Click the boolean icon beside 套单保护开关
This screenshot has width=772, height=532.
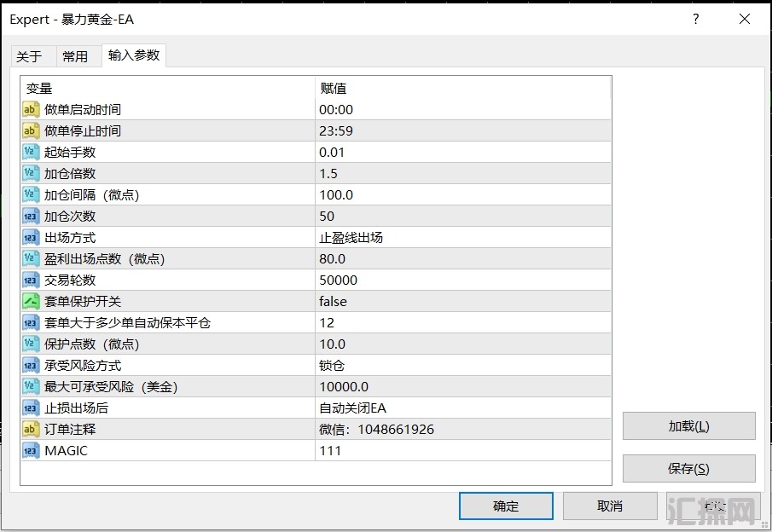31,301
